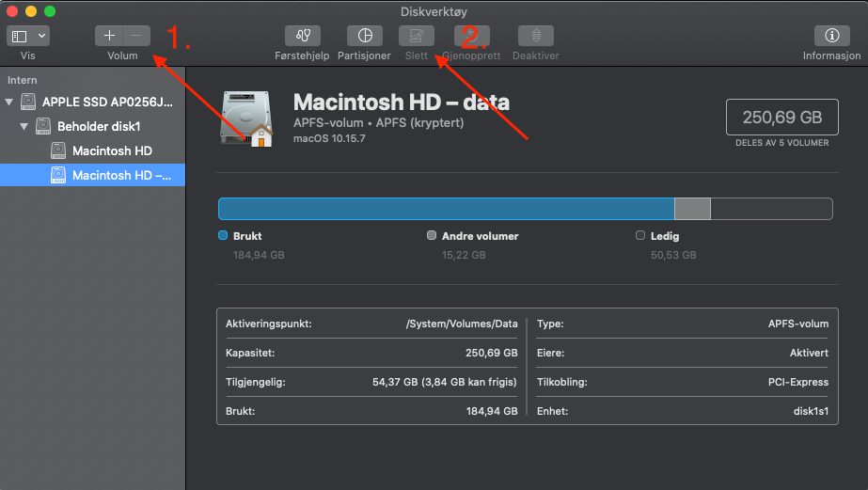
Task: Click the 15,22 GB value
Action: point(464,255)
